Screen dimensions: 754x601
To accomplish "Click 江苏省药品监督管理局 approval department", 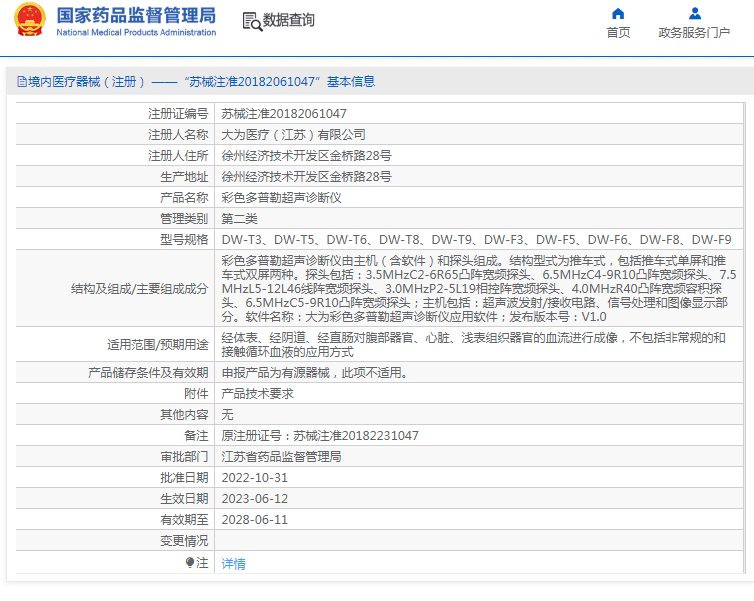I will click(281, 457).
